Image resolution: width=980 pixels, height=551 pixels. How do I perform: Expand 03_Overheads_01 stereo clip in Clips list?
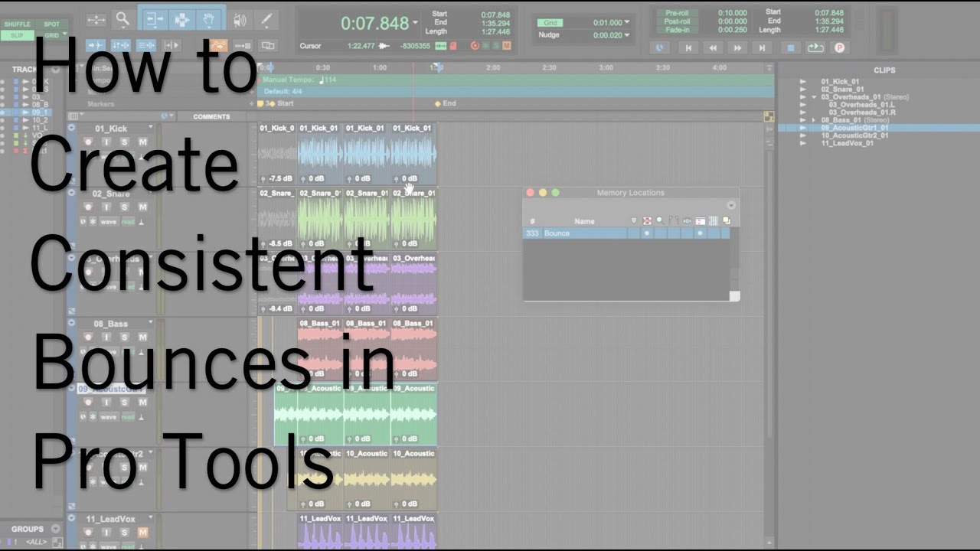[x=814, y=97]
